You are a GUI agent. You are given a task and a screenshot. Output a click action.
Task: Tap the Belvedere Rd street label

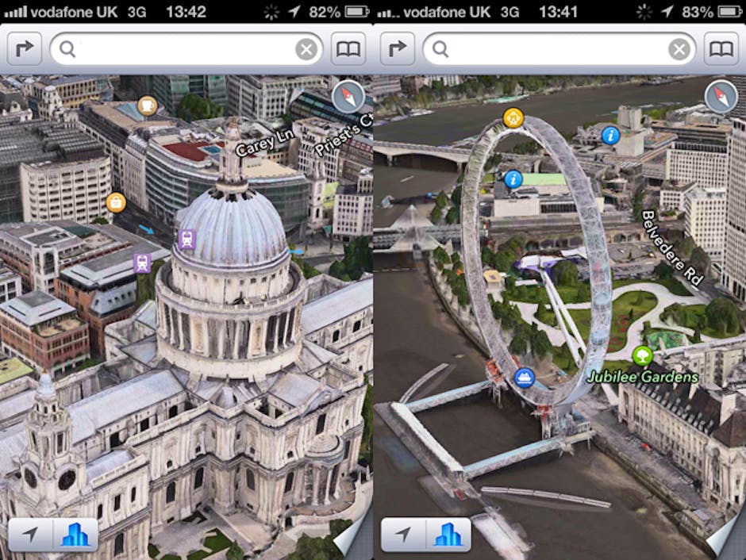(x=671, y=246)
